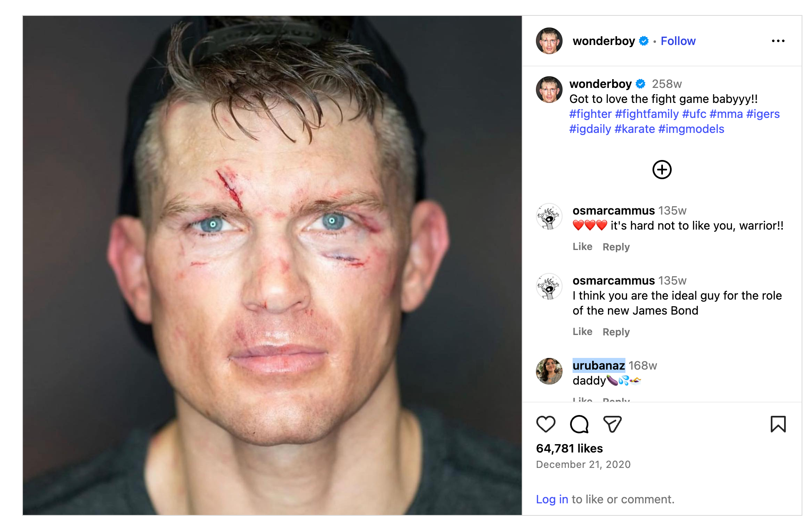This screenshot has width=812, height=530.
Task: Open wonderboy profile picture in header
Action: pyautogui.click(x=549, y=41)
